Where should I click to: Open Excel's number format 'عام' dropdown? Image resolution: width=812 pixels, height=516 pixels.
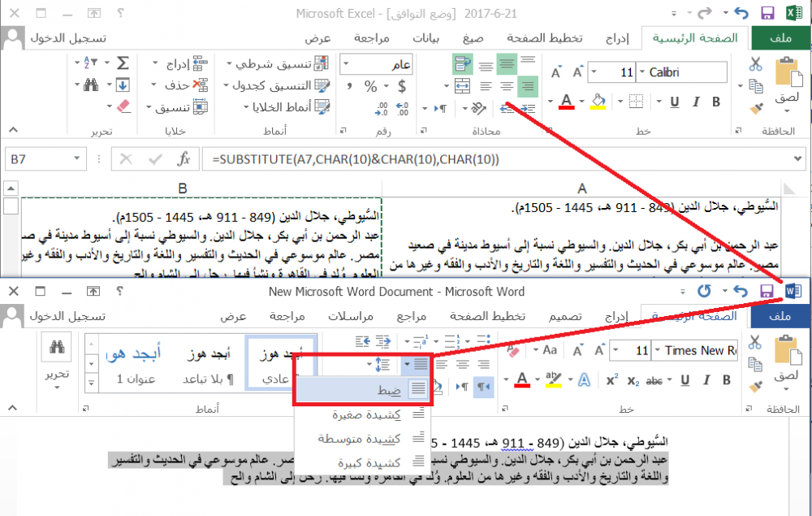tap(345, 64)
